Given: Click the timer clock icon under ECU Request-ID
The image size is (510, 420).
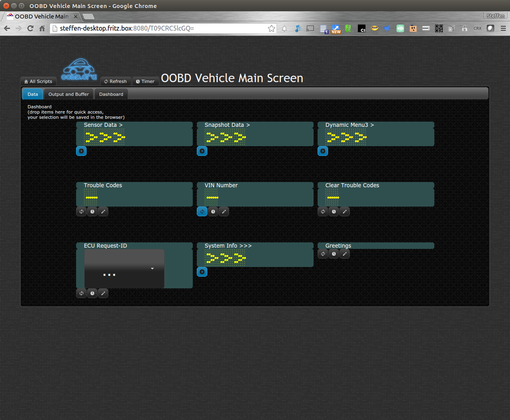Looking at the screenshot, I should [x=92, y=293].
